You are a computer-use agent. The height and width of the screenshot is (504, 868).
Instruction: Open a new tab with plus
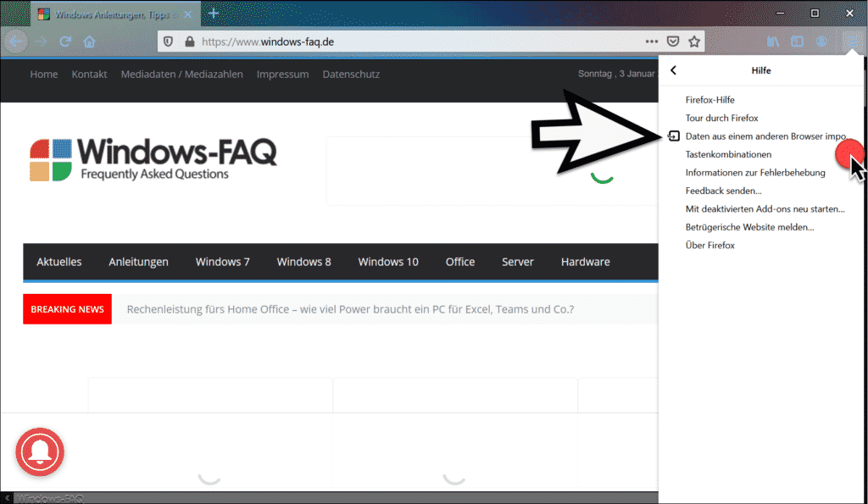click(x=214, y=14)
